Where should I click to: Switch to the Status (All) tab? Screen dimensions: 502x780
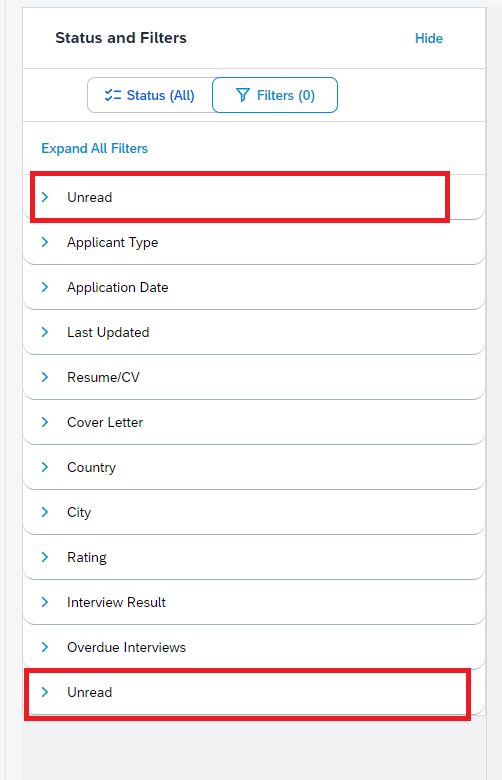(150, 95)
